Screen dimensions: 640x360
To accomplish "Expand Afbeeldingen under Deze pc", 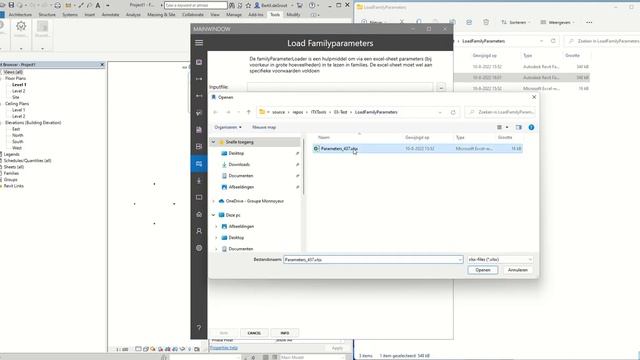I will [216, 226].
